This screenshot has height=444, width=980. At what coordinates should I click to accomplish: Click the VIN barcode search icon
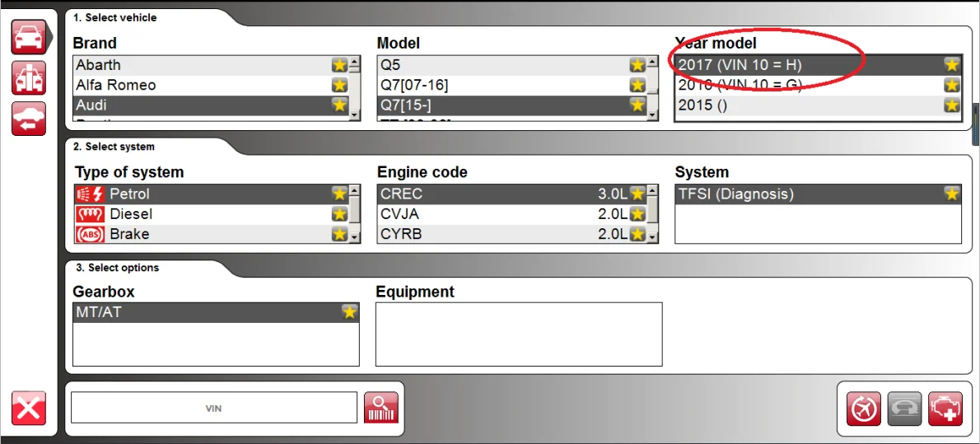[381, 408]
